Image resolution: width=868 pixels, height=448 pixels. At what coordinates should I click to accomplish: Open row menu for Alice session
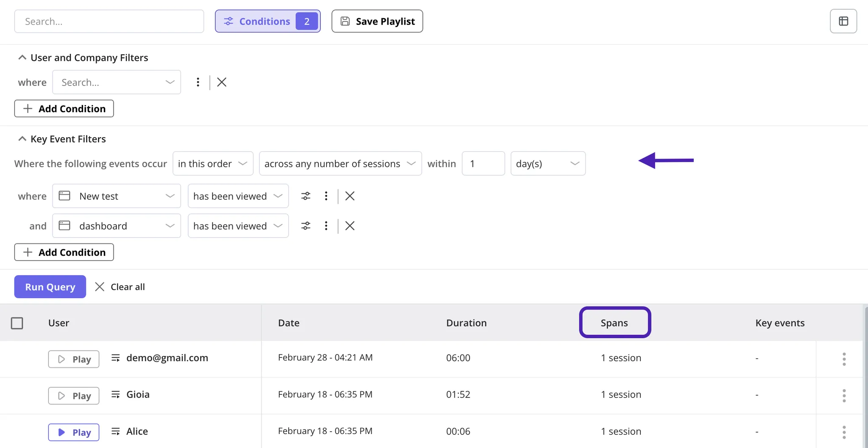point(844,432)
